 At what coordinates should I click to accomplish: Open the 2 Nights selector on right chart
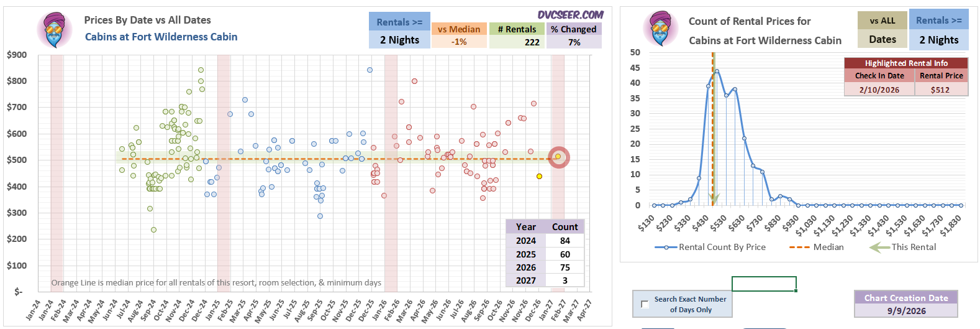click(x=938, y=40)
